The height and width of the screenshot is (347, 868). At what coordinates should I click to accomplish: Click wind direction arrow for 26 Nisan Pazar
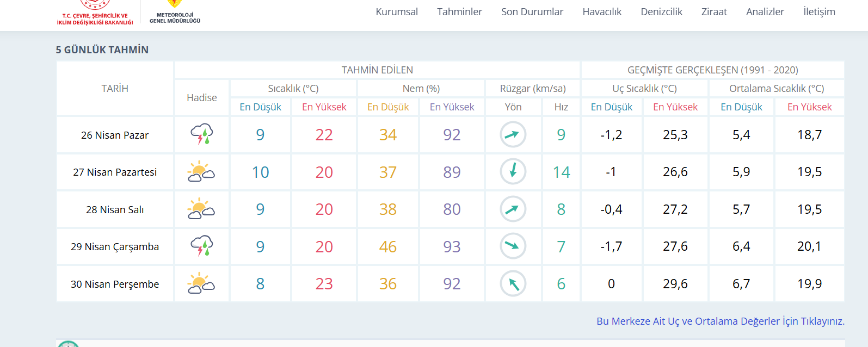pos(513,134)
